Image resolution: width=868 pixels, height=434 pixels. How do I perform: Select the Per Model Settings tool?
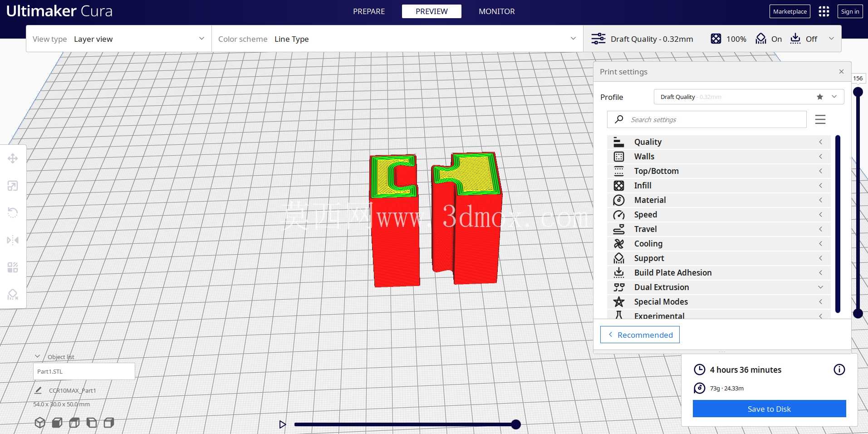click(13, 267)
